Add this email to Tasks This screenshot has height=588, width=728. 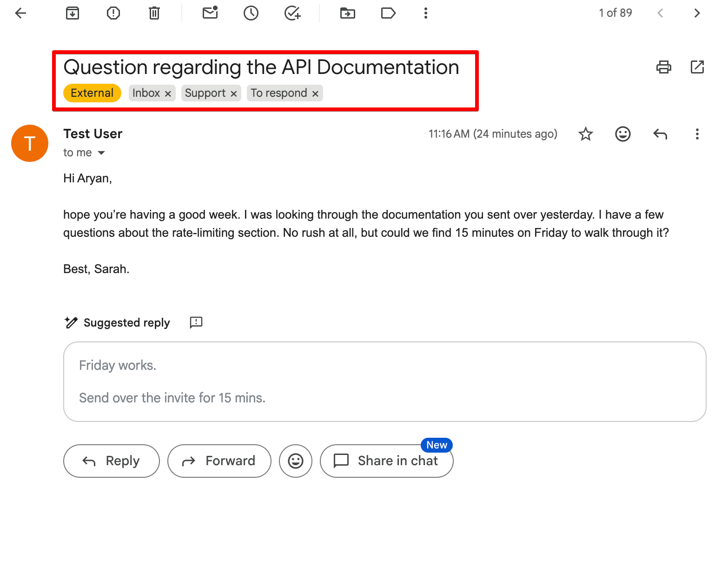point(292,13)
